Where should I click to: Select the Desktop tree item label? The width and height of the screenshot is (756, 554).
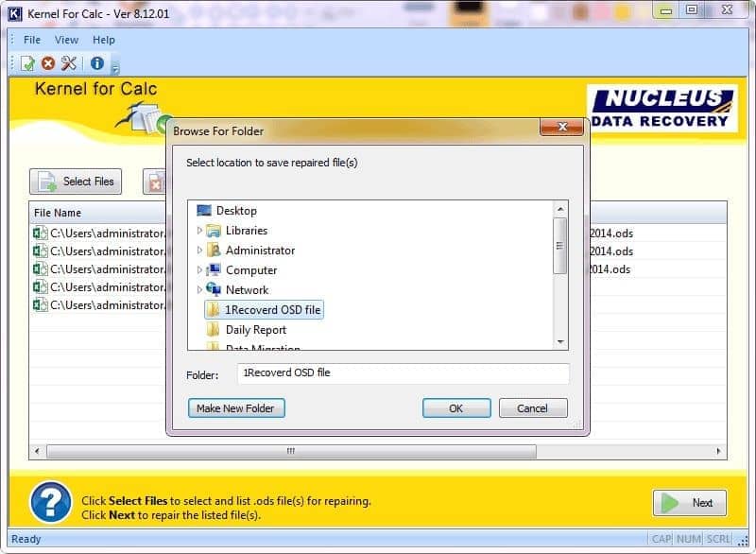[x=236, y=211]
